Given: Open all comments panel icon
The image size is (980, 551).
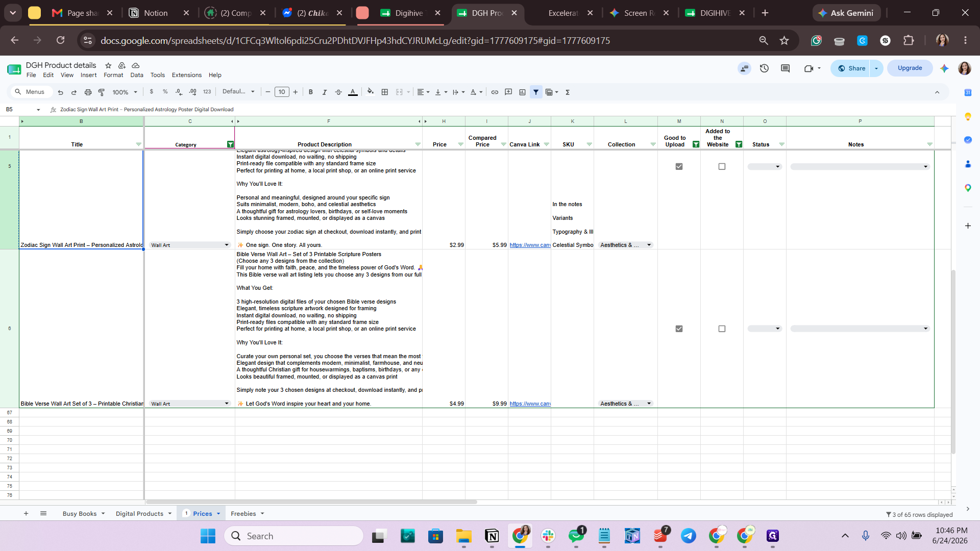Looking at the screenshot, I should point(786,68).
